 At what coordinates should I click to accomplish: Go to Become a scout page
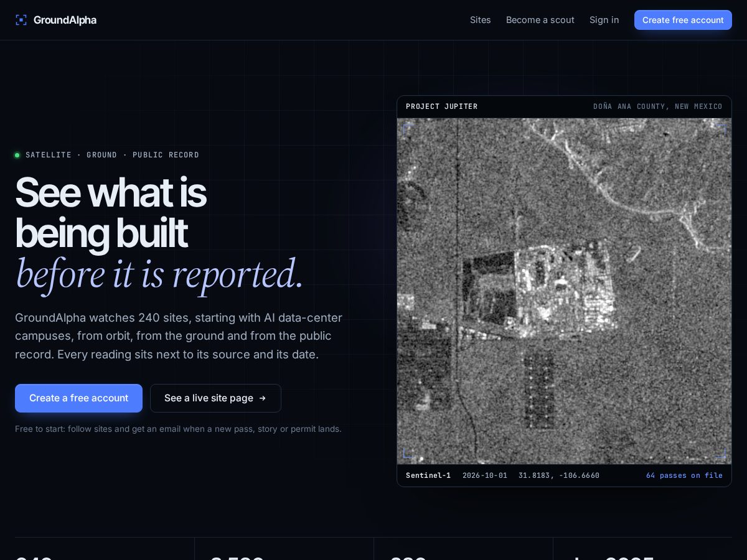click(540, 20)
